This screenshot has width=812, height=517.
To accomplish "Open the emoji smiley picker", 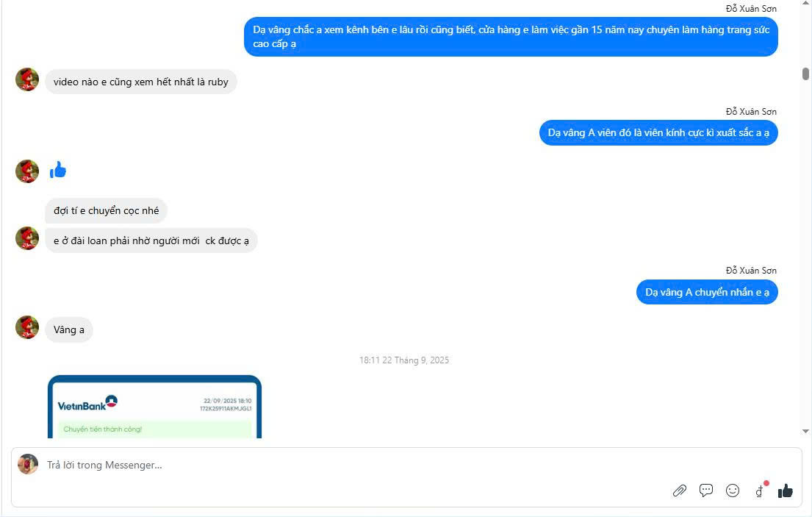I will click(732, 490).
